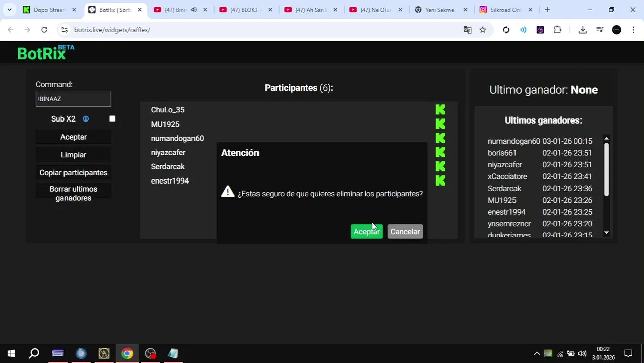Open Chrome three-dot menu
Screen dimensions: 644x363
[x=633, y=30]
